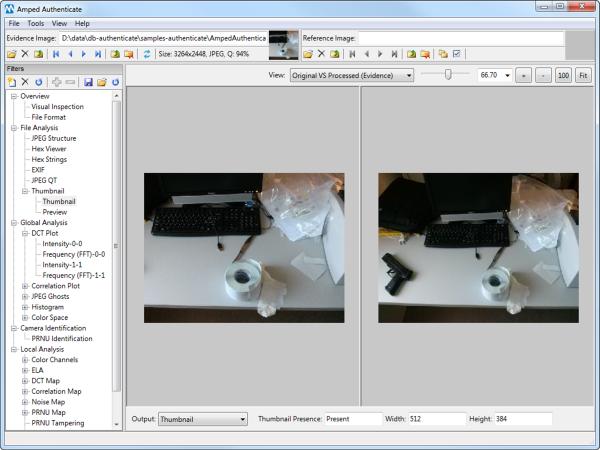Open reference image file with folder icon

pos(308,53)
